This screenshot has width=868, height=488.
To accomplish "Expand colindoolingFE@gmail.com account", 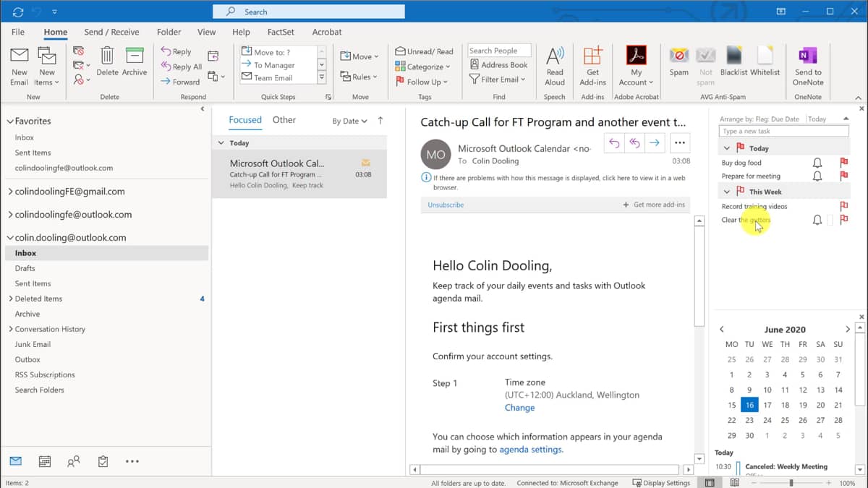I will pyautogui.click(x=9, y=192).
